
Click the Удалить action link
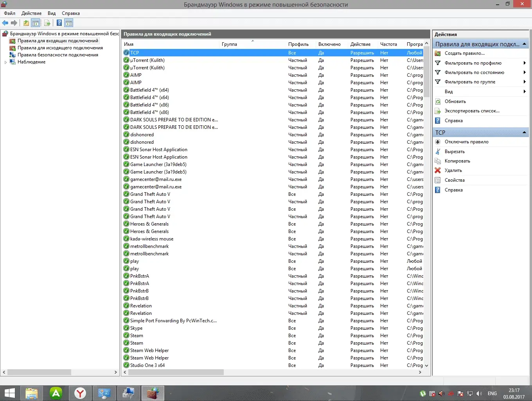[453, 170]
